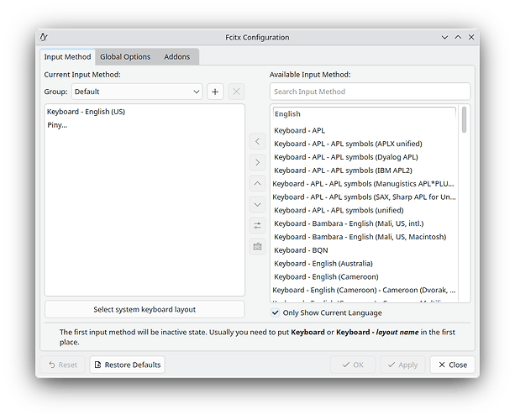This screenshot has width=515, height=420.
Task: Select APL symbols (Manugistics APL*PLU... entry
Action: pyautogui.click(x=365, y=184)
